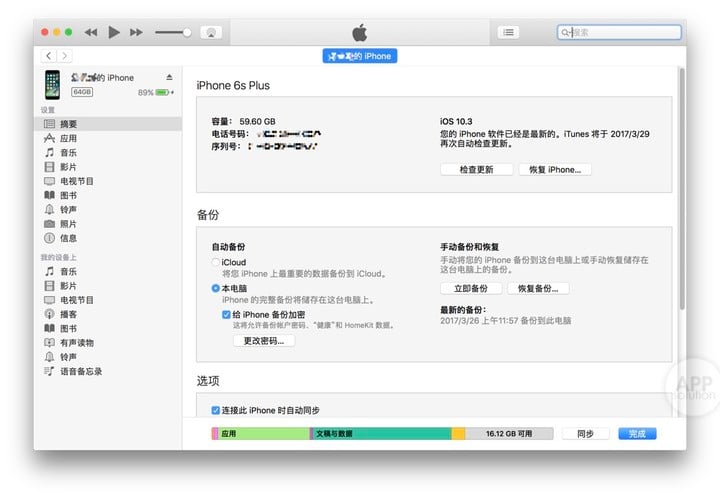The height and width of the screenshot is (498, 720).
Task: Click the 同步 button
Action: (585, 434)
